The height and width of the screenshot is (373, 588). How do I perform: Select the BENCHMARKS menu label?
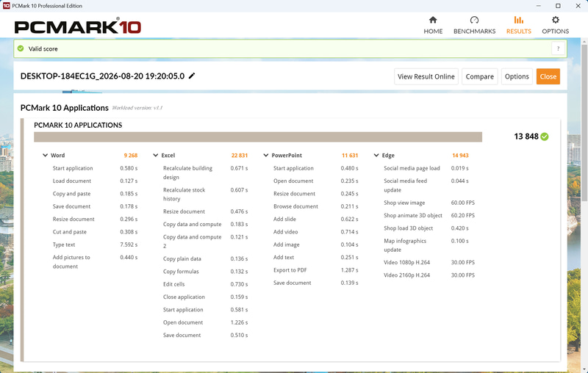[474, 32]
